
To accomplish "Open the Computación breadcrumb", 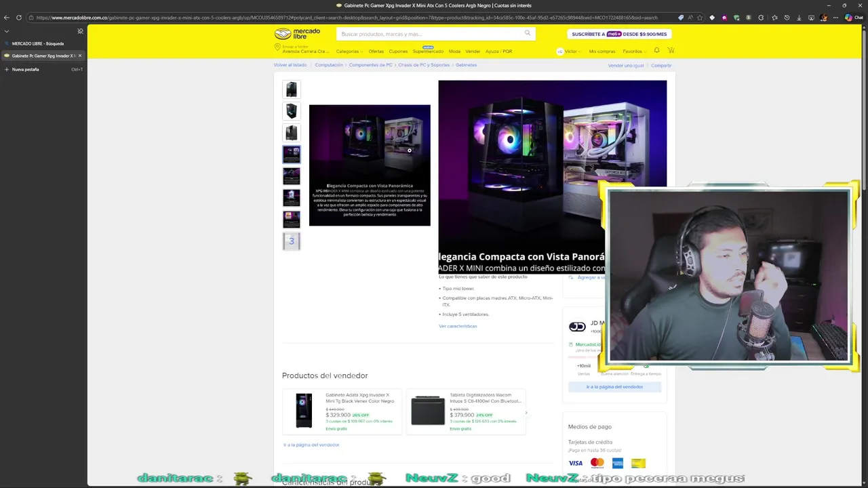I will pyautogui.click(x=329, y=65).
